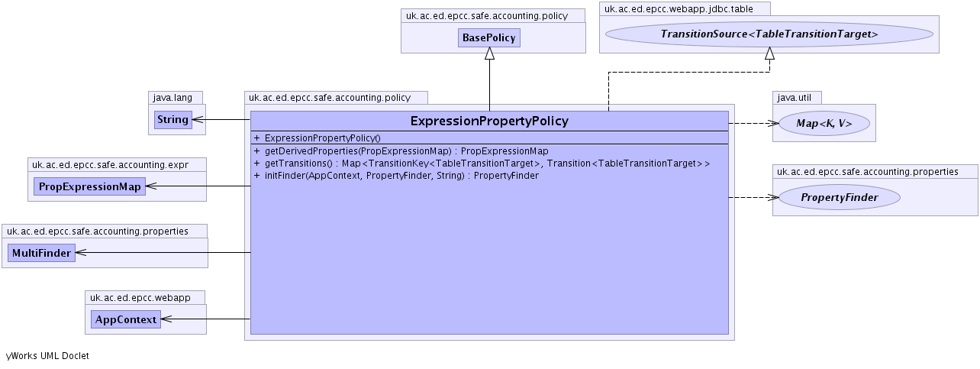Click the uk.ac.ed.epcc.webapp.jdbc.table package label
Image resolution: width=980 pixels, height=369 pixels.
pyautogui.click(x=685, y=9)
